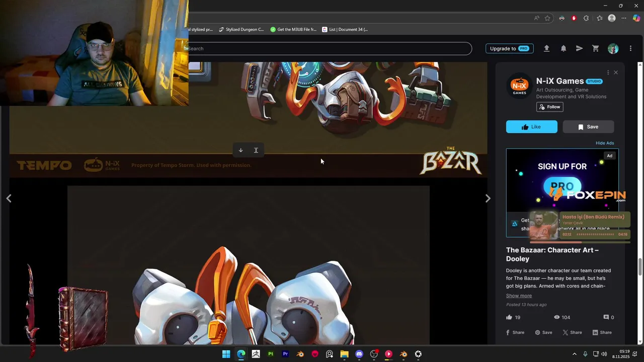Open the goggles-face extension icon

tap(561, 18)
